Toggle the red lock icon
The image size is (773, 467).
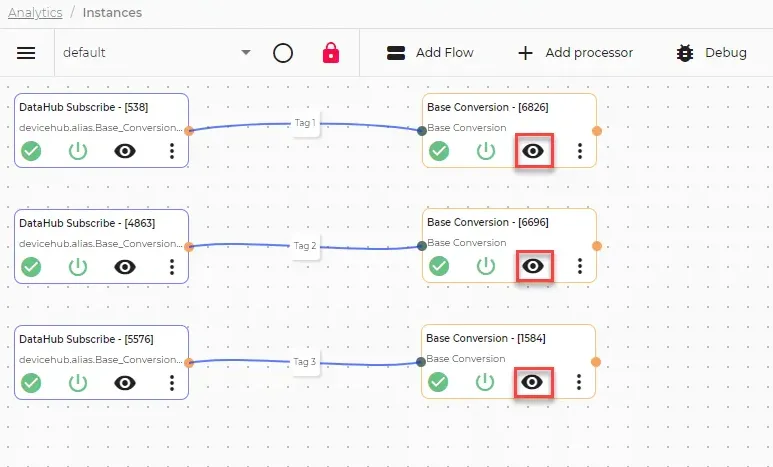pyautogui.click(x=331, y=52)
